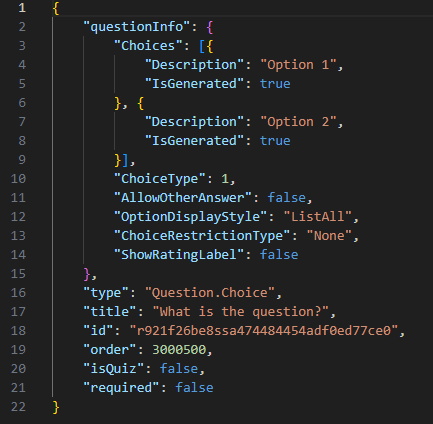Click line number 1 in the gutter
The image size is (433, 424).
point(22,8)
